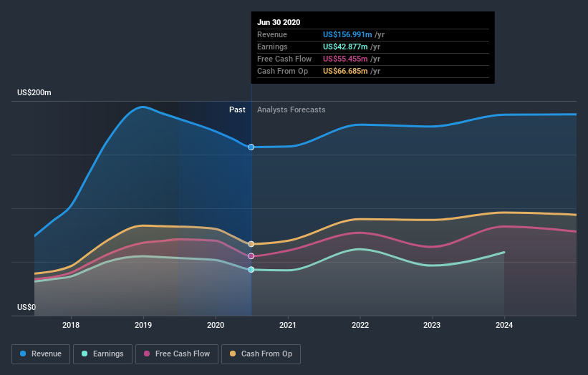Click the orange Cash From Op data point

pyautogui.click(x=251, y=244)
